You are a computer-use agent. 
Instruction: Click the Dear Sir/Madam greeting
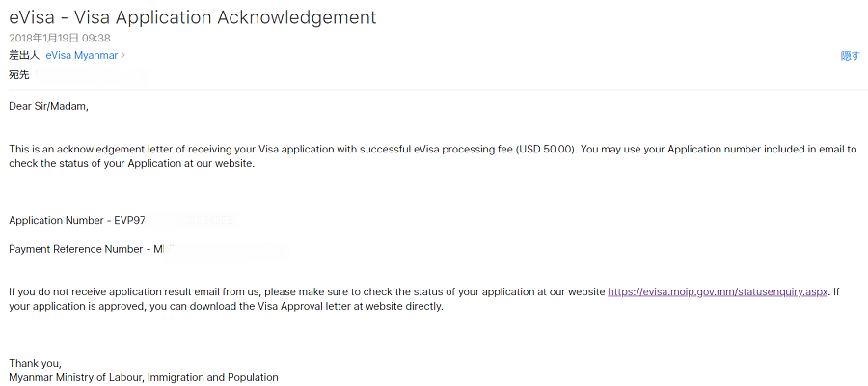click(48, 106)
